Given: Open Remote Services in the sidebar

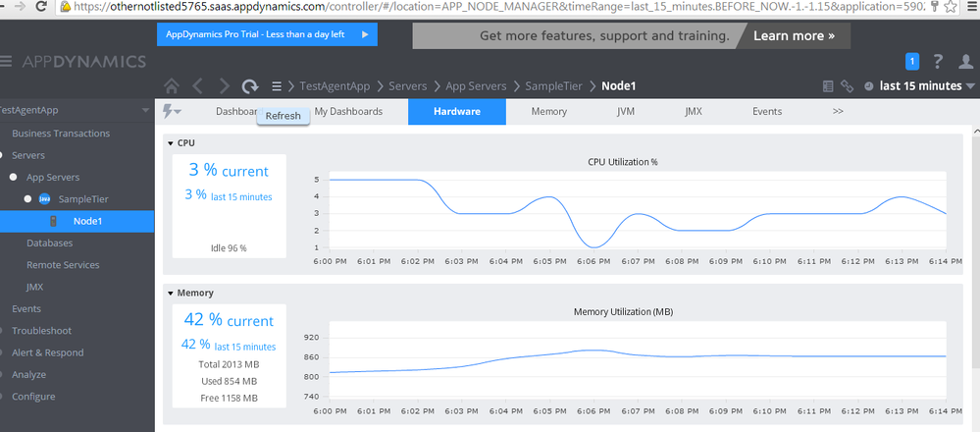Looking at the screenshot, I should pyautogui.click(x=63, y=265).
